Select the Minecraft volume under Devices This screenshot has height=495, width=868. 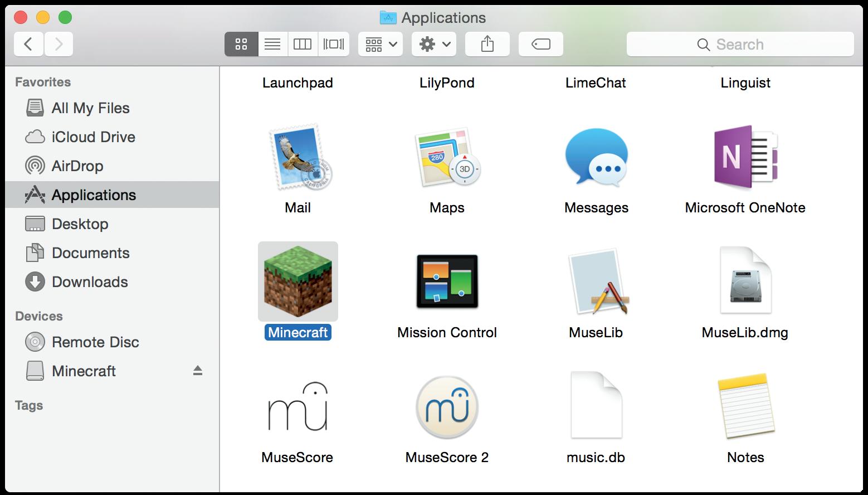coord(112,371)
